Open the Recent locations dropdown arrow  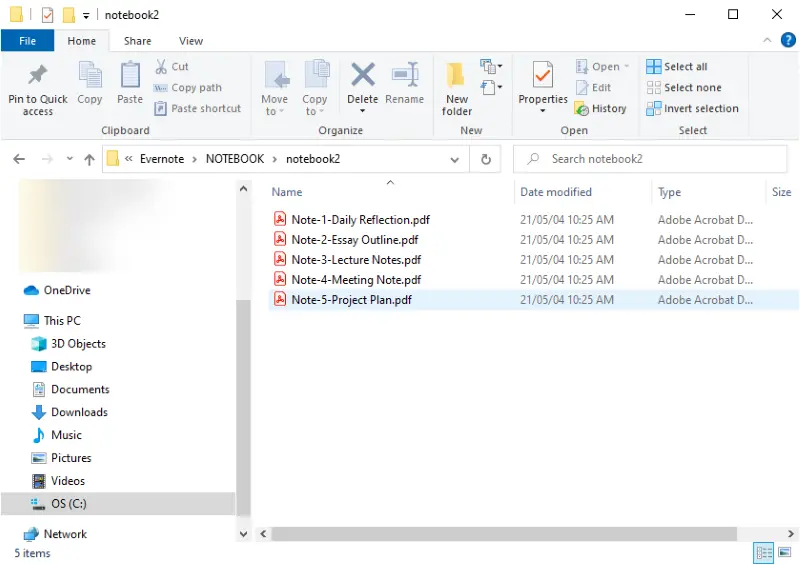click(69, 159)
